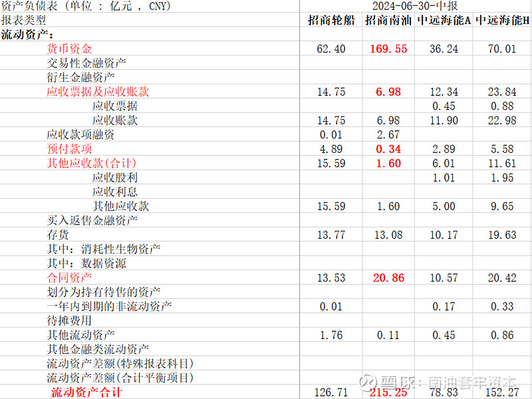Select the 一年内到期的非流动资产 row label
The width and height of the screenshot is (532, 399).
[x=109, y=307]
